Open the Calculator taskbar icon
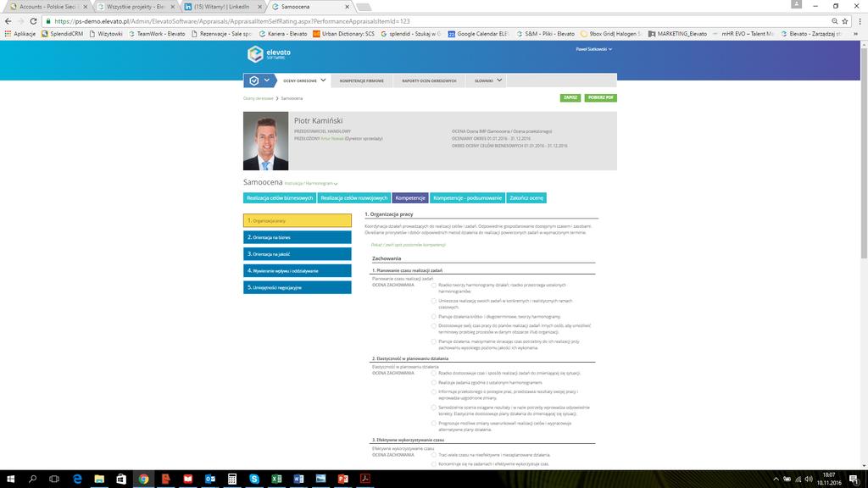The height and width of the screenshot is (488, 868). pyautogui.click(x=232, y=479)
